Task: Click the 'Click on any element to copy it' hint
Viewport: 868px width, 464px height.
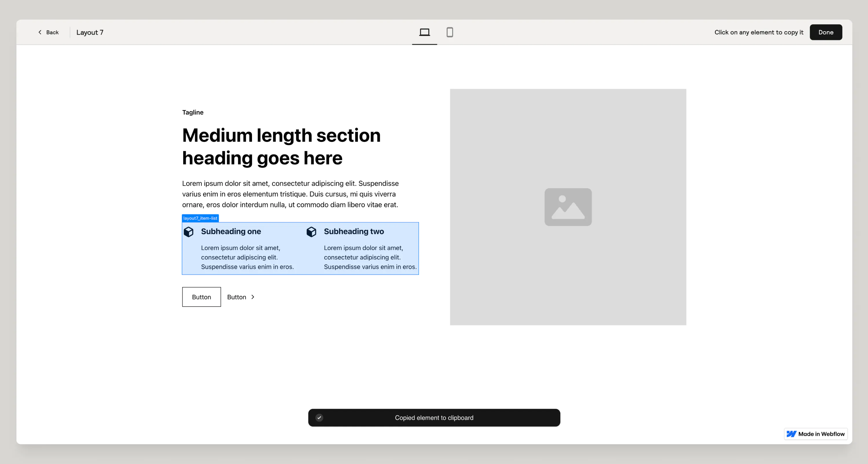Action: (x=759, y=32)
